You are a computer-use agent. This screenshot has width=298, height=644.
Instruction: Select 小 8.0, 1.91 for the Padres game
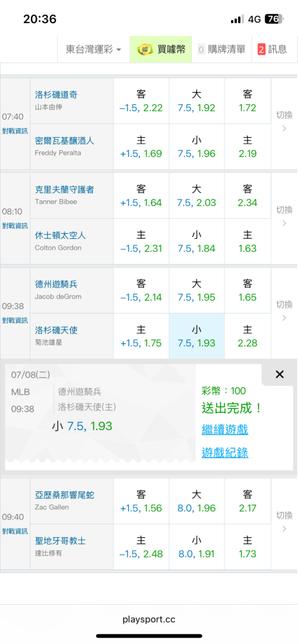[x=197, y=547]
